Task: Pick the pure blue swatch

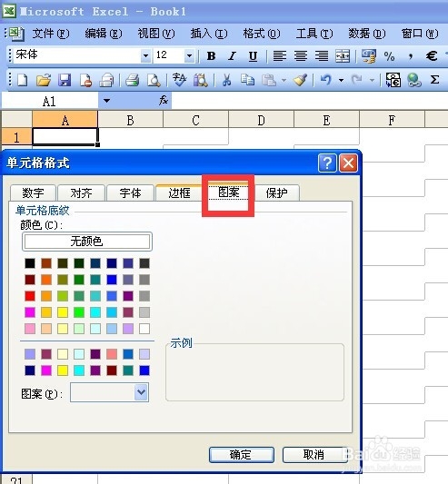Action: (112, 280)
